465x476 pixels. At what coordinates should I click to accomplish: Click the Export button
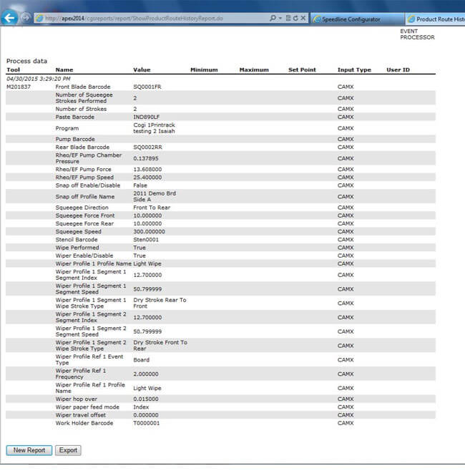tap(68, 450)
